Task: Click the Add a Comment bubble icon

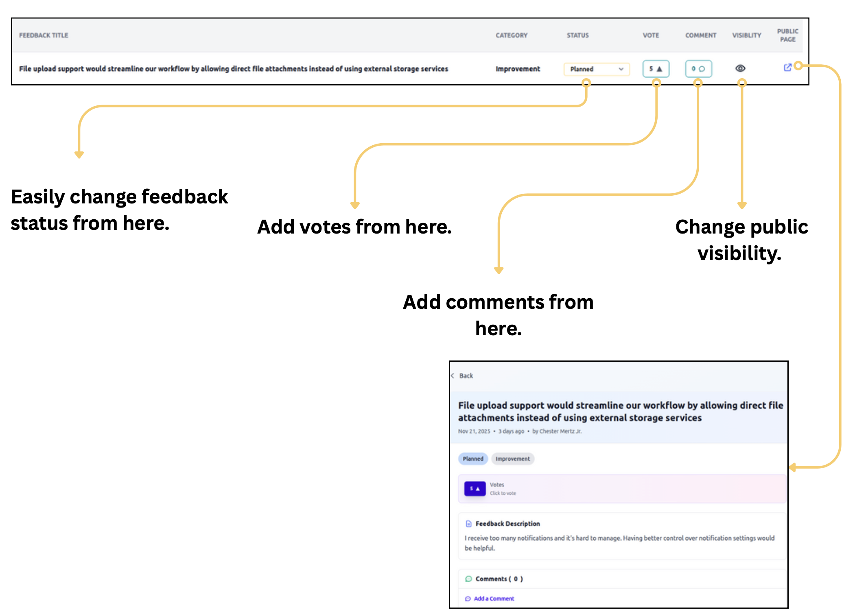Action: point(468,599)
